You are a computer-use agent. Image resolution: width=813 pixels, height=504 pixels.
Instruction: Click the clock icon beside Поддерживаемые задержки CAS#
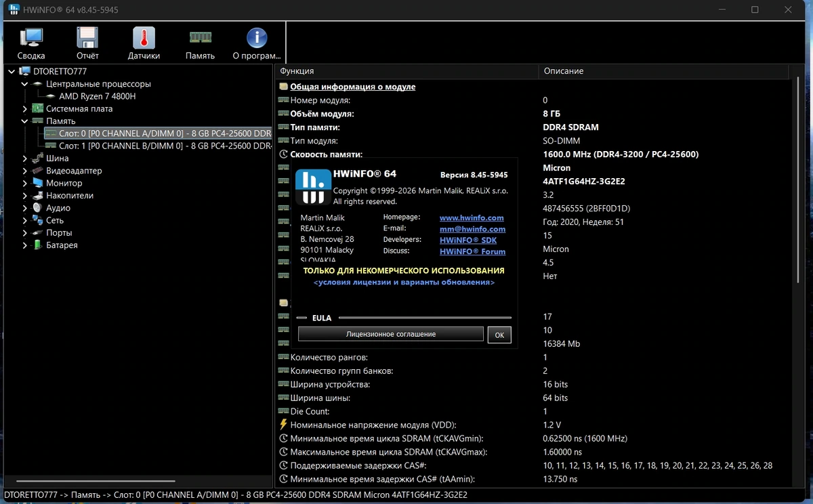[x=284, y=465]
